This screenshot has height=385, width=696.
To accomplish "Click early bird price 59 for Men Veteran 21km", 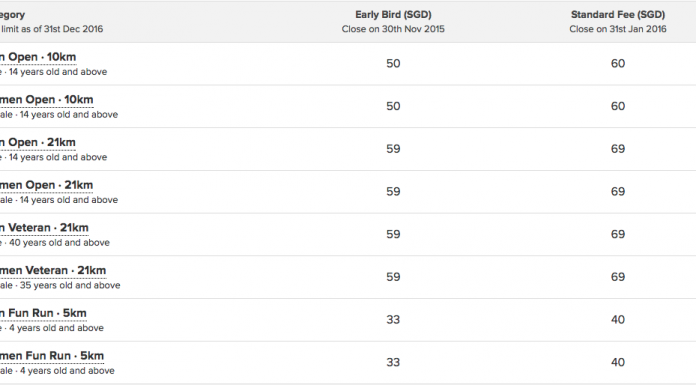I will click(393, 234).
